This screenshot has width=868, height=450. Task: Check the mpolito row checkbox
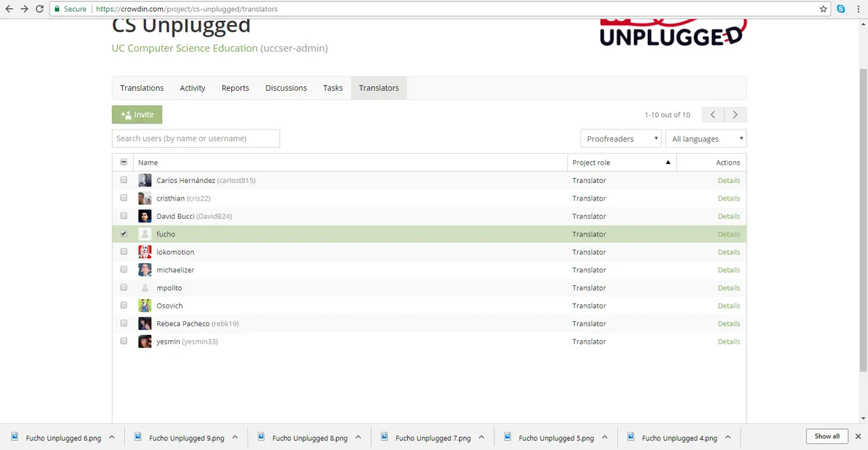pyautogui.click(x=123, y=287)
